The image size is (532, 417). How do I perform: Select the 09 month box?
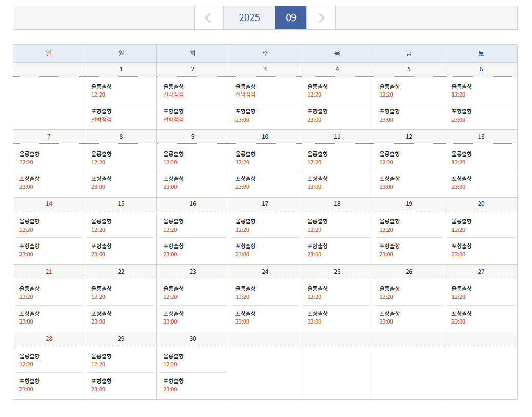pyautogui.click(x=291, y=17)
